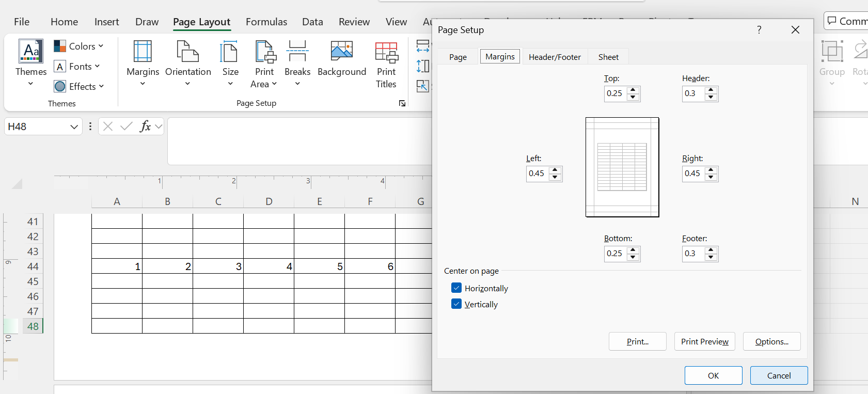Select column header N
868x394 pixels.
point(855,202)
